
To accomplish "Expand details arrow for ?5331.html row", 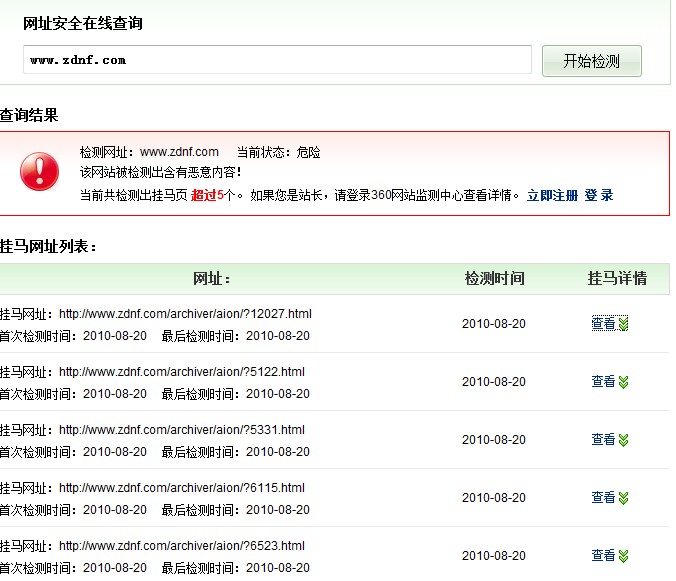I will (x=623, y=440).
